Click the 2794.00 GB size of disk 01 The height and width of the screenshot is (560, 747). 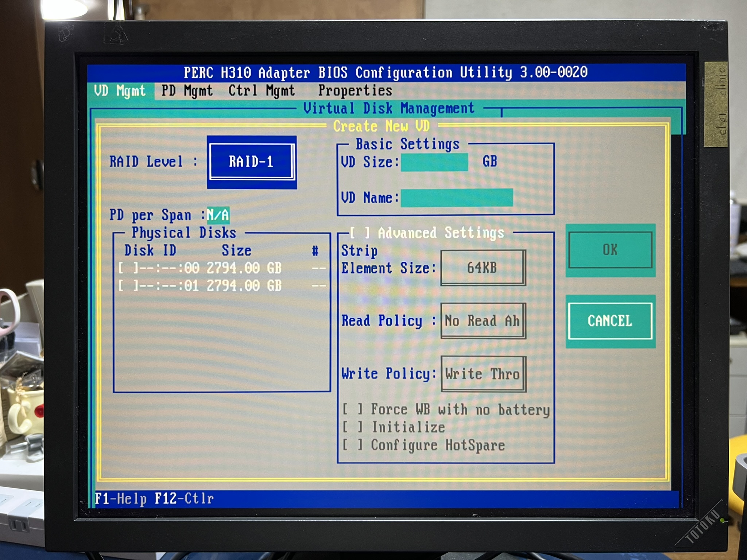click(x=244, y=286)
